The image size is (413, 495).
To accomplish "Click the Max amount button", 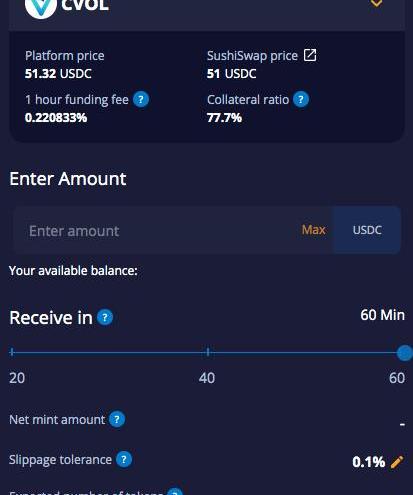I will coord(313,230).
